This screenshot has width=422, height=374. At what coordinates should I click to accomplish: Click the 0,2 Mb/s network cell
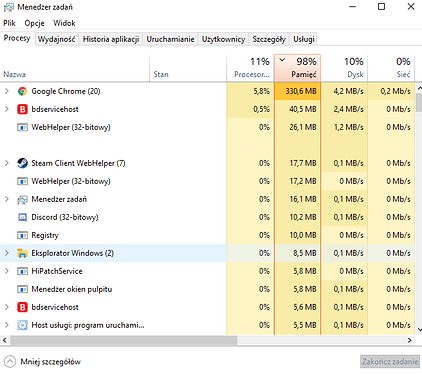(391, 91)
